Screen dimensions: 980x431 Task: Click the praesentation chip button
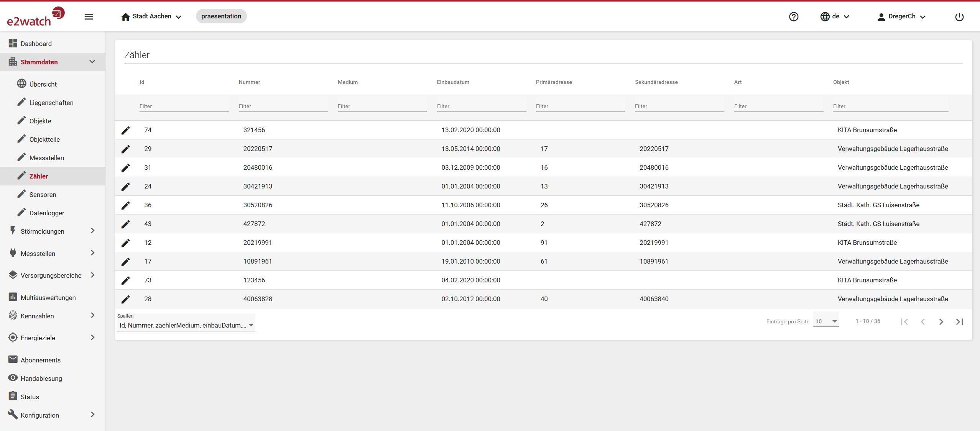[221, 16]
